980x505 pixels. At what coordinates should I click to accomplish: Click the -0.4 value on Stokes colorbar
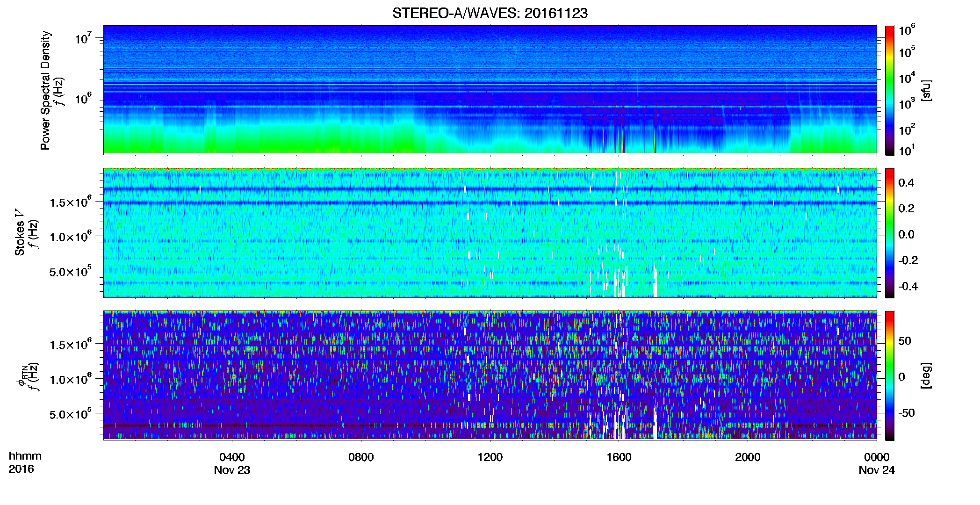(908, 287)
